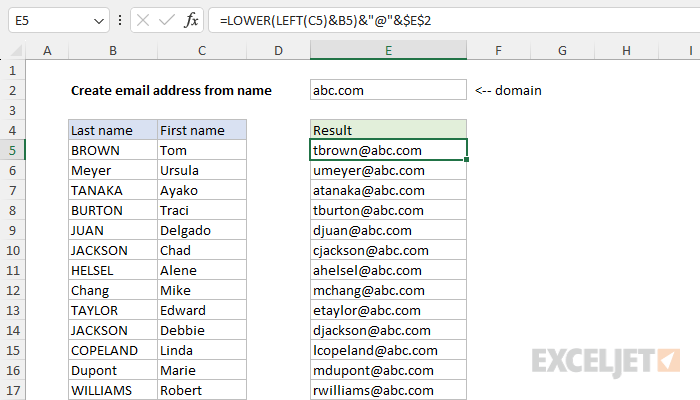Select column H header
700x400 pixels.
click(626, 50)
